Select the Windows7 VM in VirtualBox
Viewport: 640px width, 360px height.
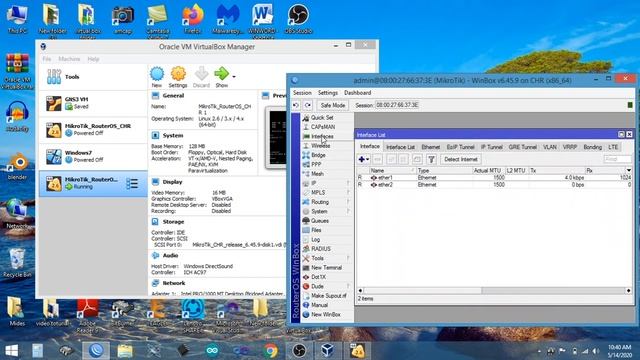click(x=93, y=156)
